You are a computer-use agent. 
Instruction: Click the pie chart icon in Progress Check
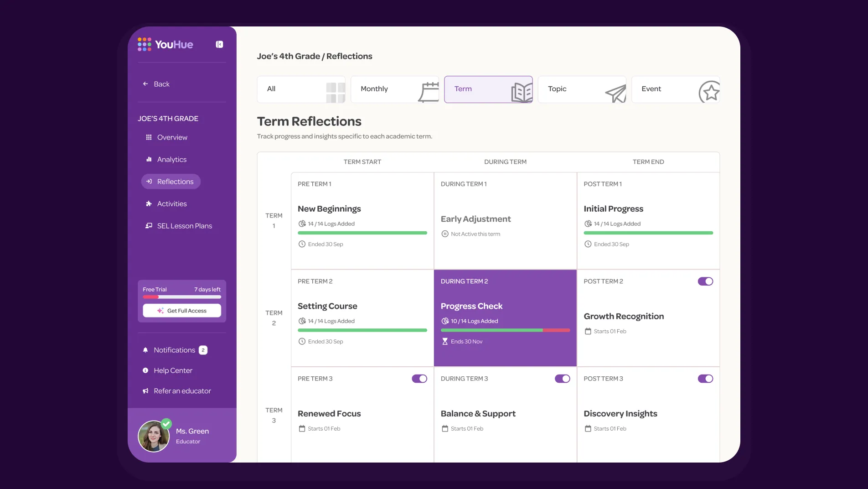(445, 321)
